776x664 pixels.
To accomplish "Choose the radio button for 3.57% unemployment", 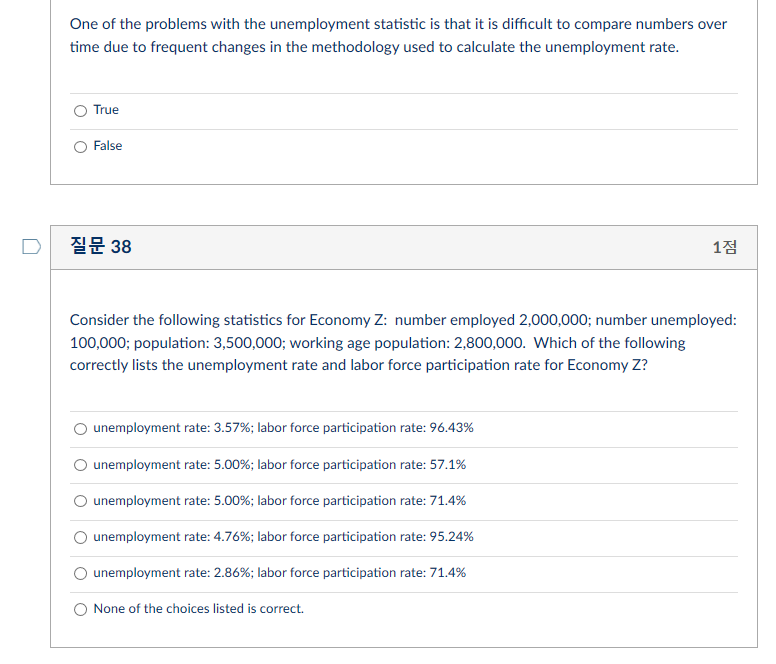I will (x=80, y=428).
